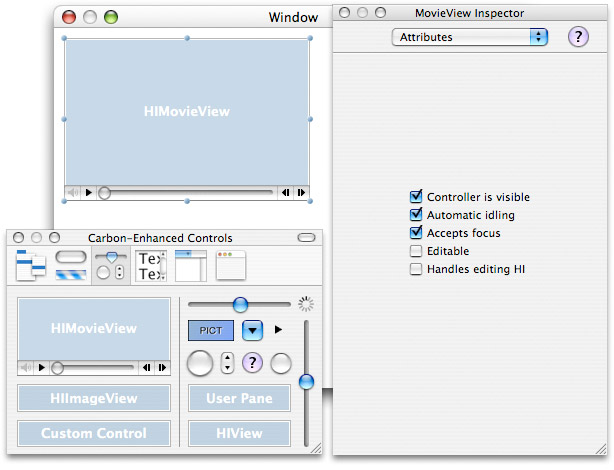Click the blue pop-up arrow button in palette
Viewport: 614px width, 470px height.
tap(254, 330)
